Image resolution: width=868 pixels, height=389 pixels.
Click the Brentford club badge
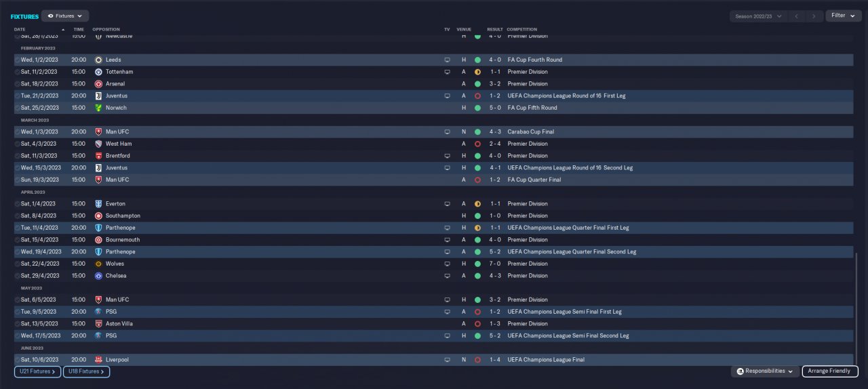pos(98,156)
